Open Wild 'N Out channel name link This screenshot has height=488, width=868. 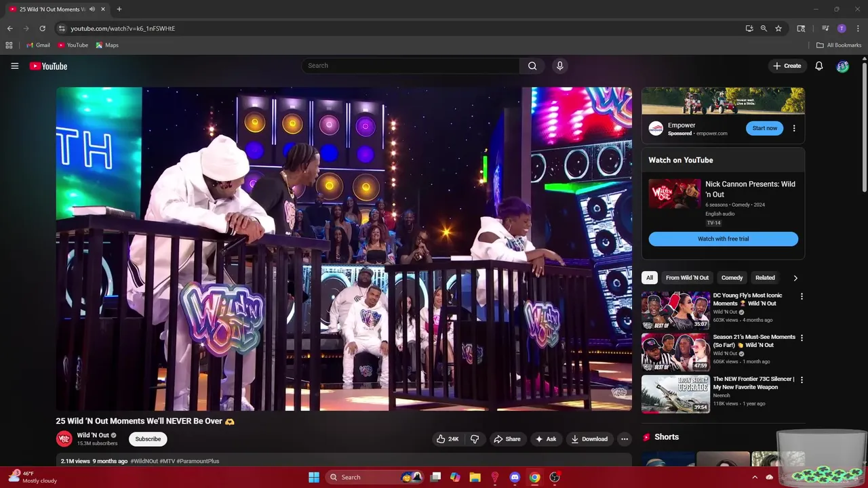[93, 435]
